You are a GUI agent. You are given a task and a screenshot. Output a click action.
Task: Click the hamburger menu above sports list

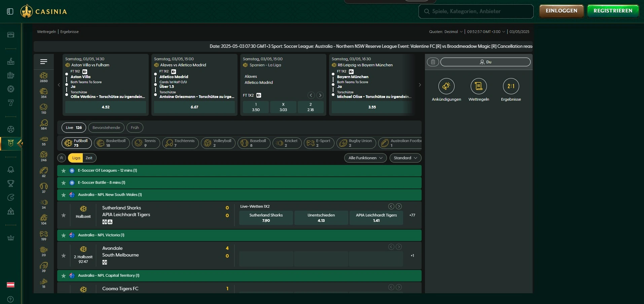(44, 62)
